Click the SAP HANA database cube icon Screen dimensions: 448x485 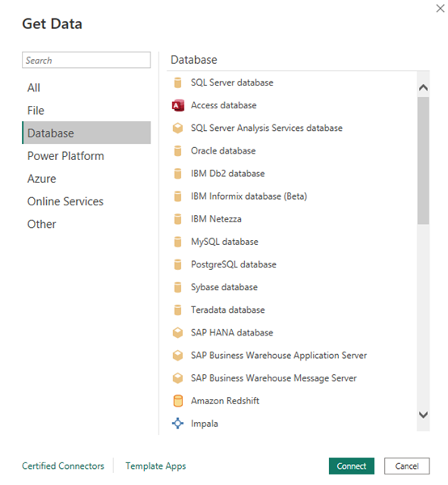(x=178, y=333)
